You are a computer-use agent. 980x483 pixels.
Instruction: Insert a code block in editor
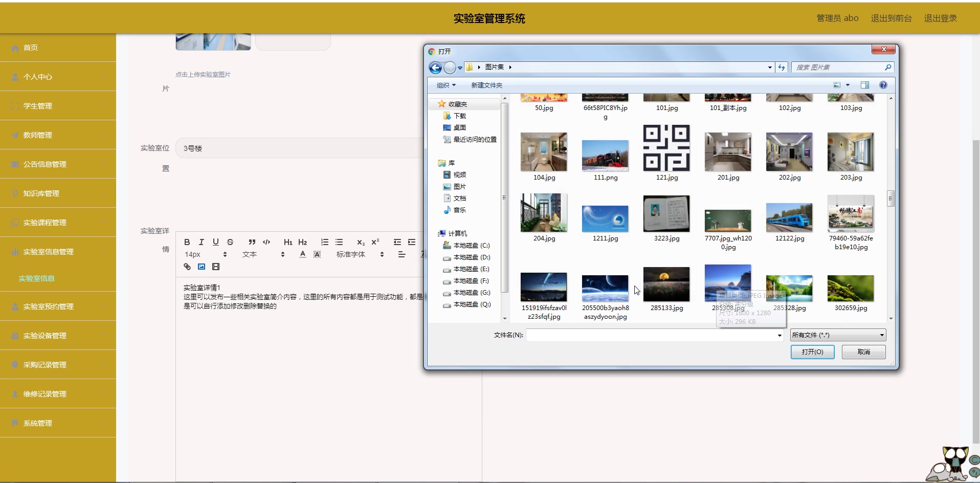(x=266, y=242)
